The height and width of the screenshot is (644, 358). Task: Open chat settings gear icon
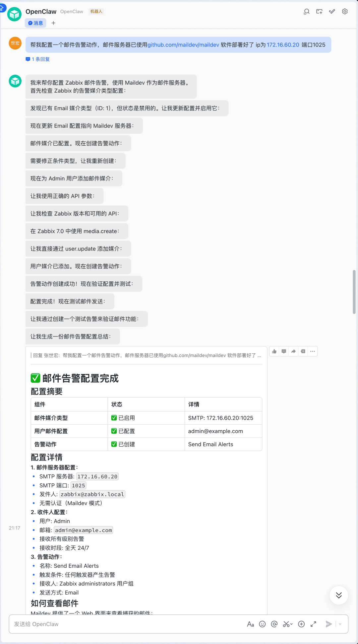click(x=345, y=12)
